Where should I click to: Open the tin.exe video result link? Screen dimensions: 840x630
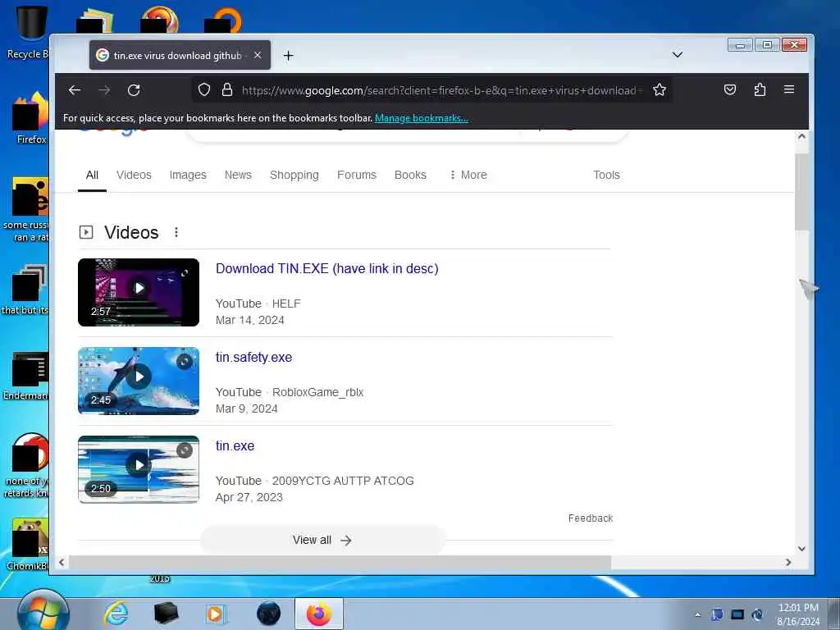coord(235,445)
